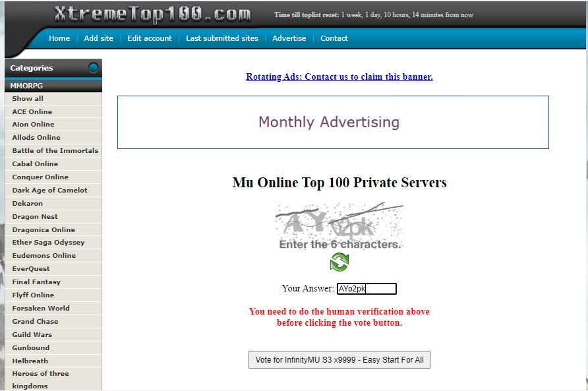Image resolution: width=588 pixels, height=391 pixels.
Task: Click the green captcha refresh icon
Action: [x=339, y=262]
